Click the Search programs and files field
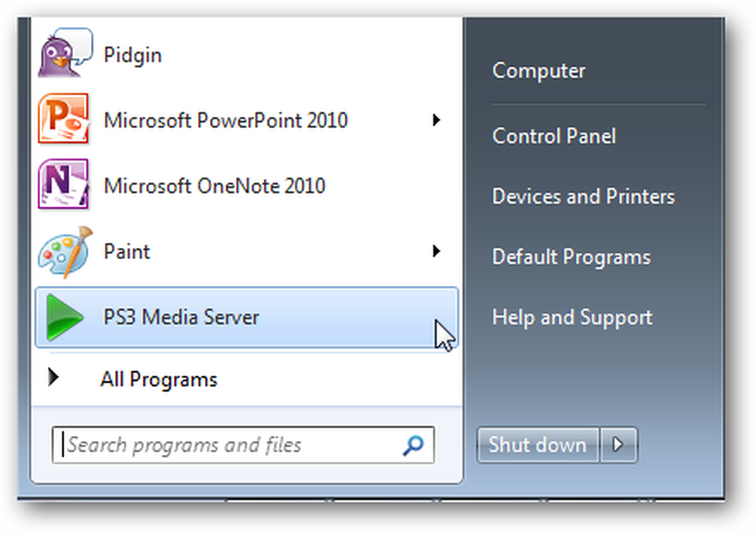This screenshot has height=533, width=756. click(x=243, y=445)
